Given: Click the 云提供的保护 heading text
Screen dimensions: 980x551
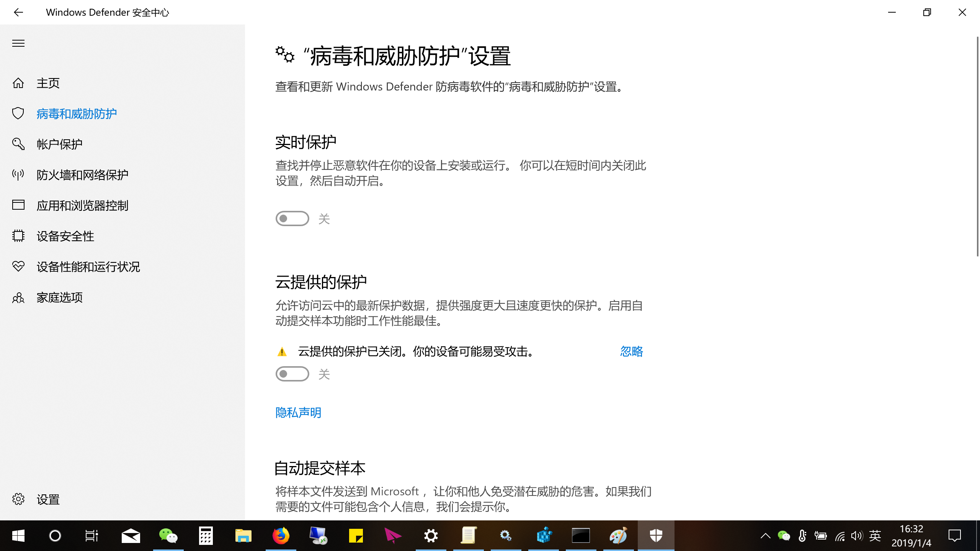Looking at the screenshot, I should 321,282.
